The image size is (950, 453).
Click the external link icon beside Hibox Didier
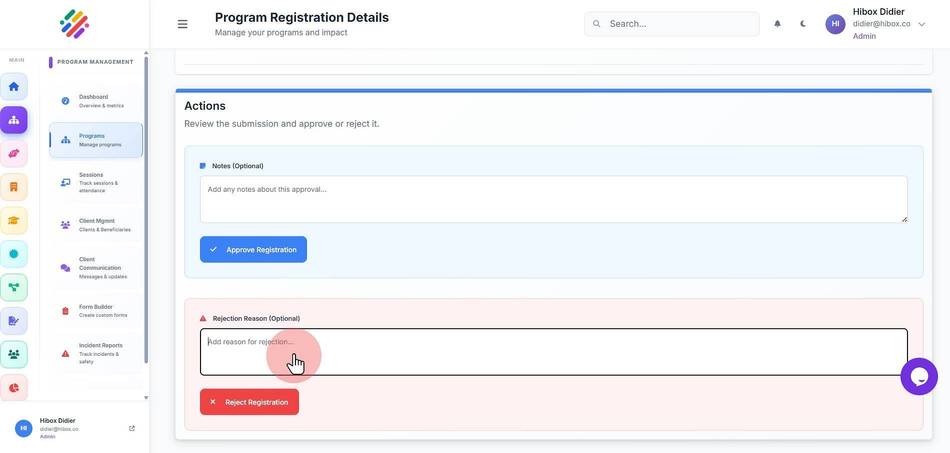click(x=132, y=428)
